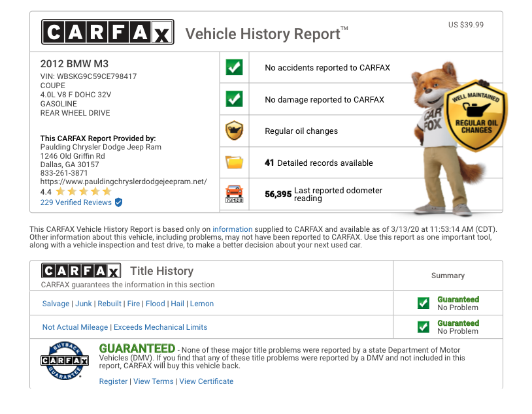The image size is (532, 414).
Task: Click the Summary column header
Action: tap(448, 276)
